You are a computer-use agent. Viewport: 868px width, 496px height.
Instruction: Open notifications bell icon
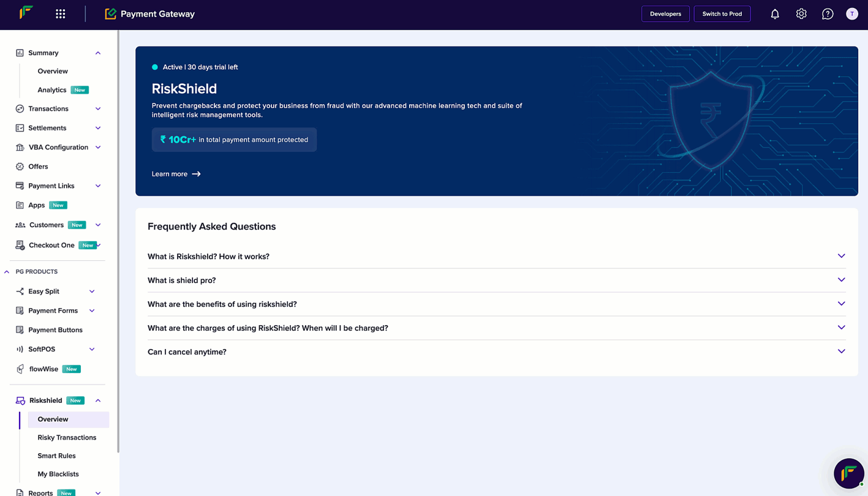coord(775,13)
